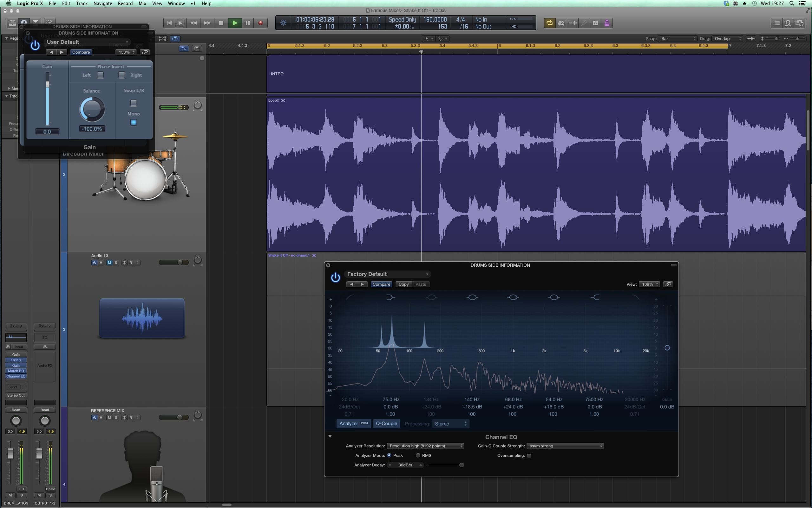The width and height of the screenshot is (812, 508).
Task: Open User Default preset menu in Gain plugin
Action: (87, 42)
